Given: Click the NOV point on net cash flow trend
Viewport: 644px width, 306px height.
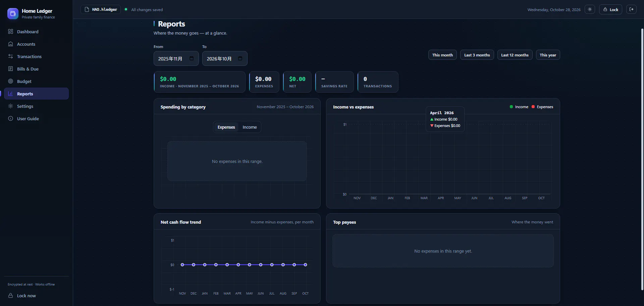Looking at the screenshot, I should [x=182, y=265].
